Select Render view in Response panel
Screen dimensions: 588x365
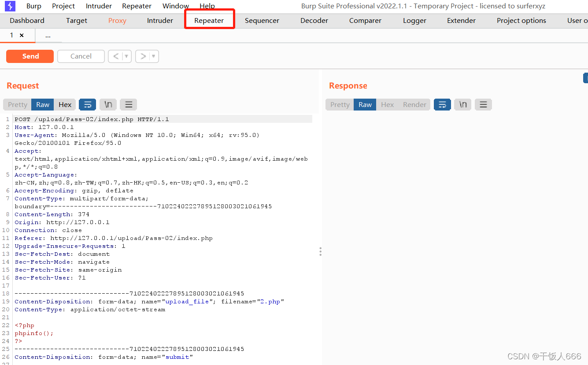pos(414,104)
